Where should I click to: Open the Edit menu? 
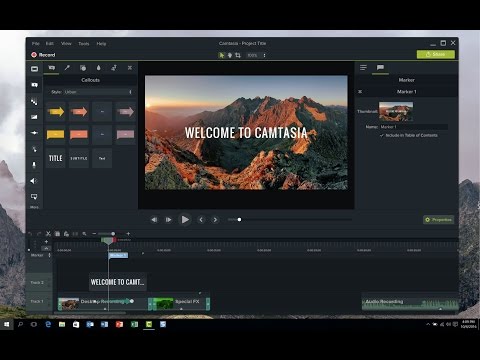(x=50, y=44)
